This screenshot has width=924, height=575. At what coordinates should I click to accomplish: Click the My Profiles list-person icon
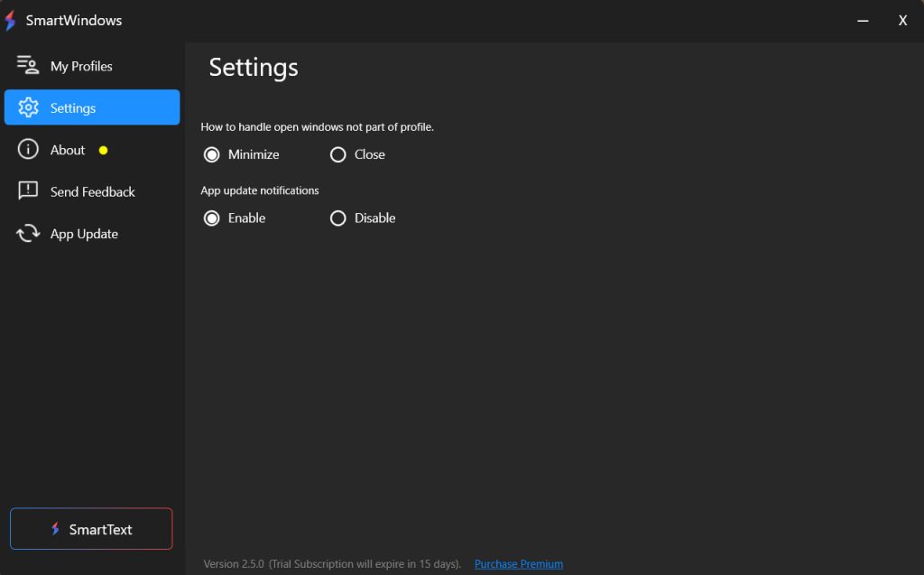[x=28, y=65]
